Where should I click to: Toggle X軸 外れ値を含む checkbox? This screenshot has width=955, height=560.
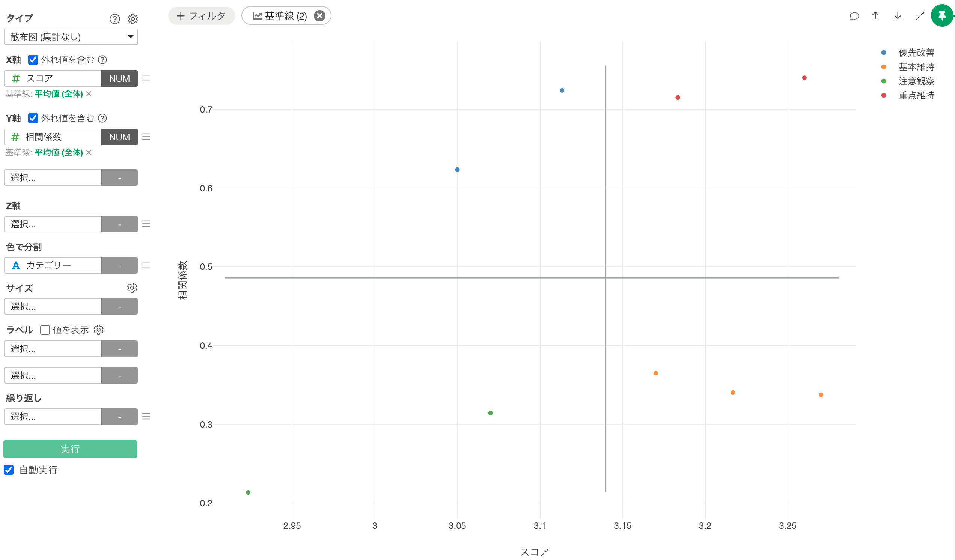click(33, 59)
